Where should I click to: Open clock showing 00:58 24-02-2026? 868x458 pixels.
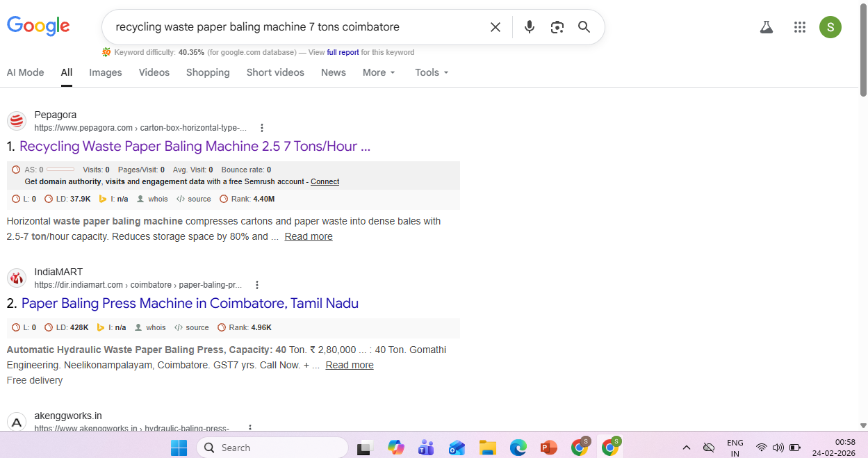point(835,448)
